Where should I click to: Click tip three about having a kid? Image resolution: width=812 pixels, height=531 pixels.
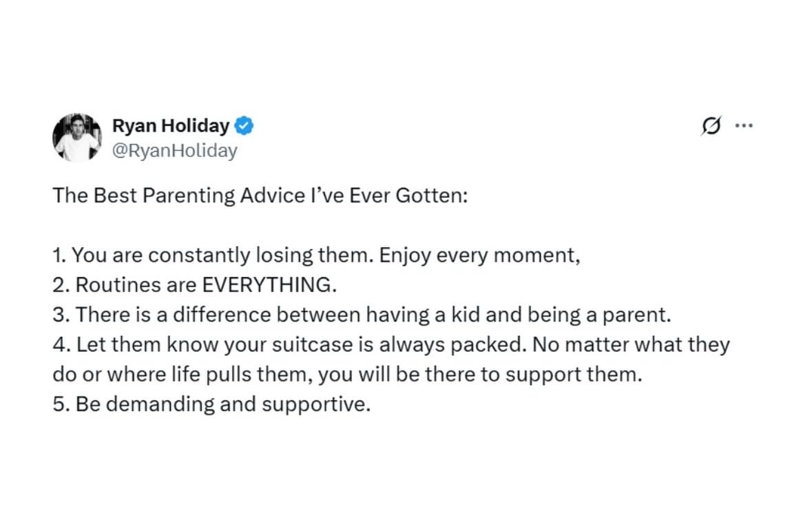click(x=362, y=315)
